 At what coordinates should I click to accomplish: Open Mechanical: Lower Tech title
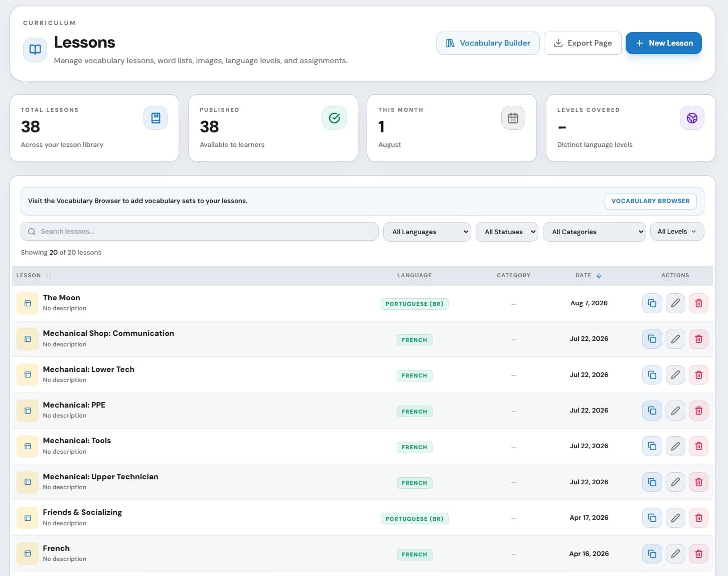89,369
